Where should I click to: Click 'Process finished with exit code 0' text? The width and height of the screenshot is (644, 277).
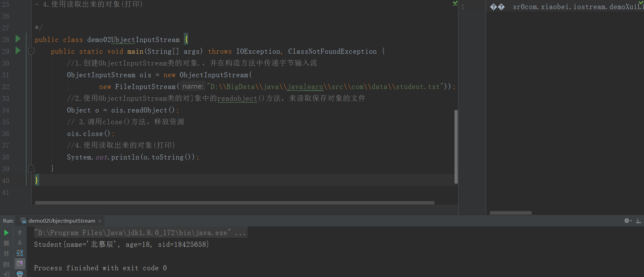tap(100, 268)
